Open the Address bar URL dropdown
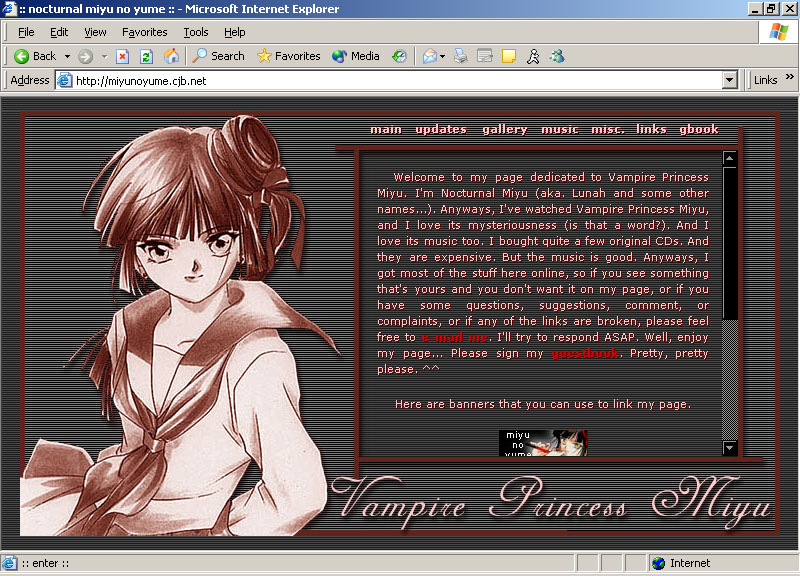Image resolution: width=800 pixels, height=576 pixels. click(x=729, y=80)
